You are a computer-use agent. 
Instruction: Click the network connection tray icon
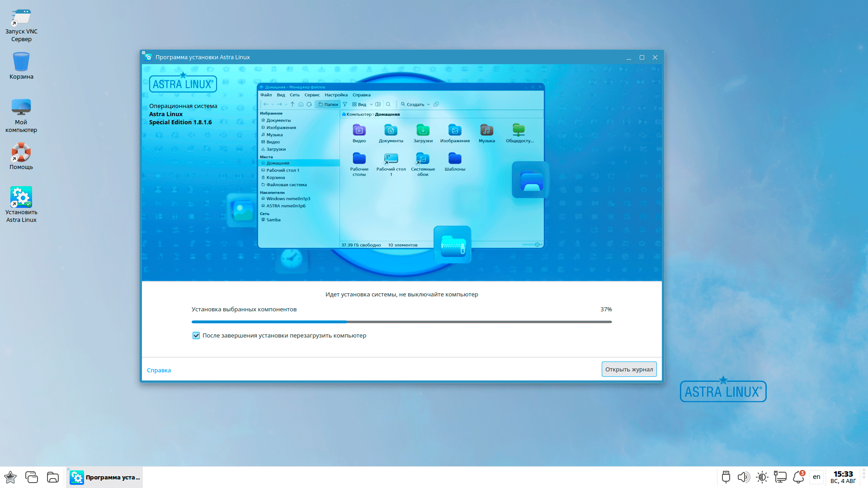(x=780, y=477)
